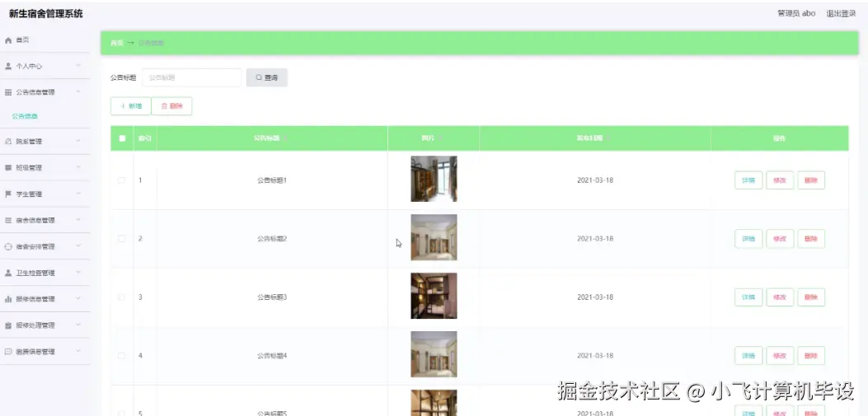Open 详情 for 公告标题4
Screen dimensions: 868x416
748,356
